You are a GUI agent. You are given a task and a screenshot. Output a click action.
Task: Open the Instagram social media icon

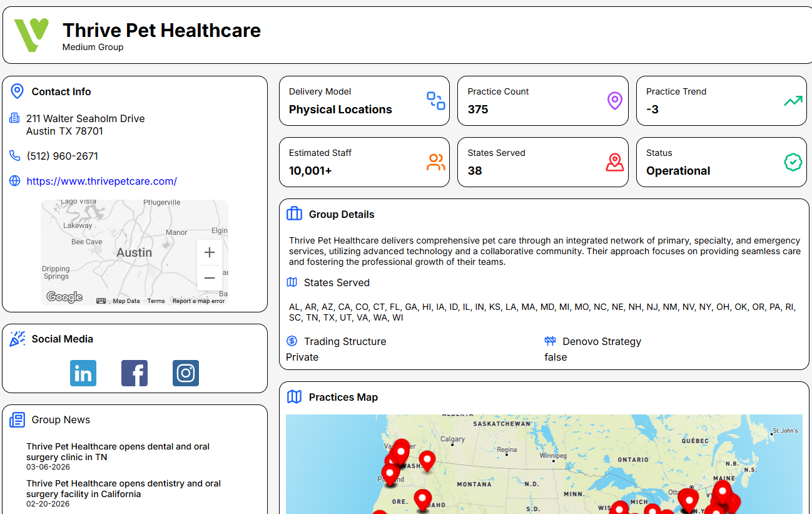(186, 373)
